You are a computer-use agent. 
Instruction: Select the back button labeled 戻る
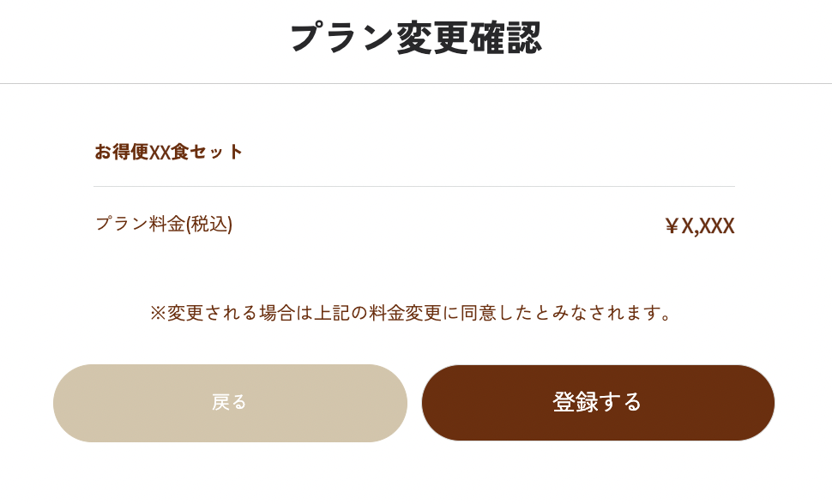tap(230, 403)
